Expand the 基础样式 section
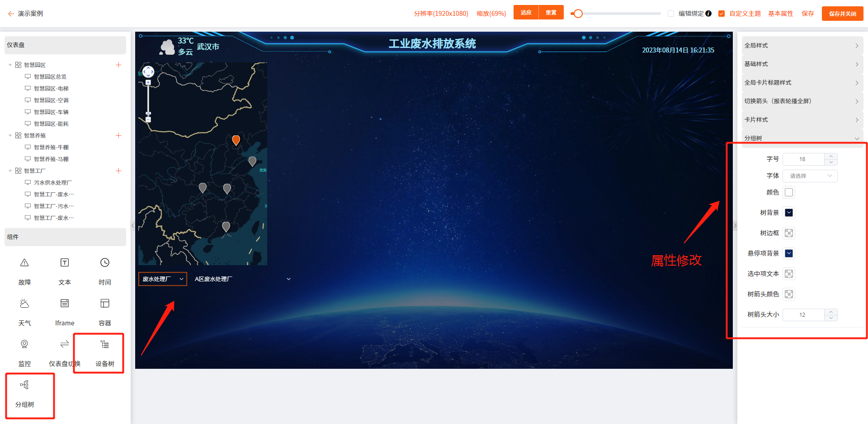Image resolution: width=868 pixels, height=424 pixels. tap(802, 64)
